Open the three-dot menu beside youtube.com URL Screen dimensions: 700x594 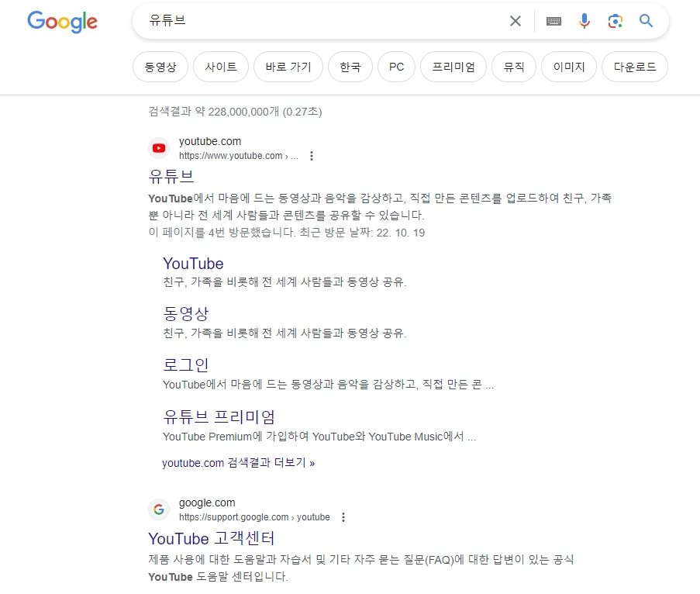tap(312, 156)
